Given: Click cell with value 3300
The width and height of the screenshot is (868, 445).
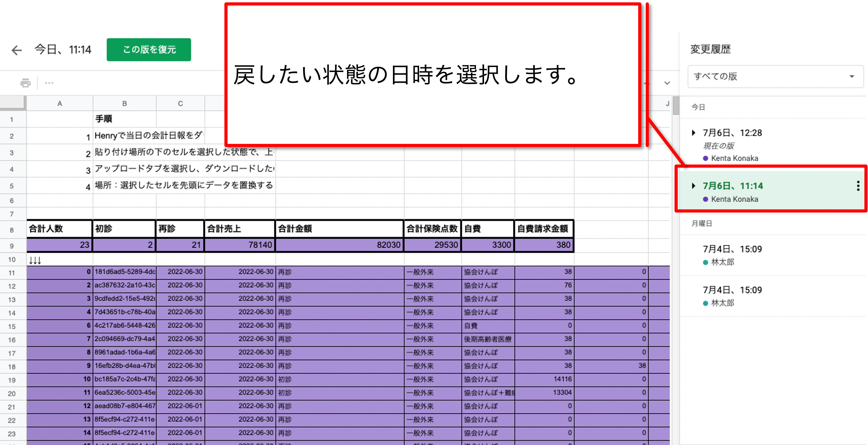Looking at the screenshot, I should 488,245.
